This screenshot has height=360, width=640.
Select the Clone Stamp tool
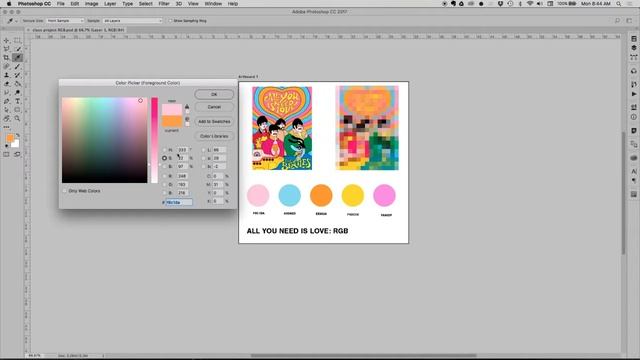[6, 75]
